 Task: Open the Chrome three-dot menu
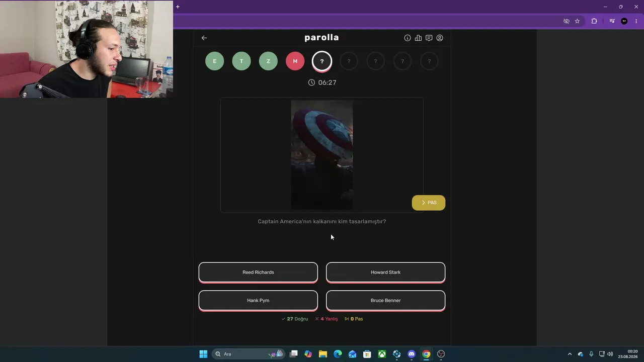636,21
